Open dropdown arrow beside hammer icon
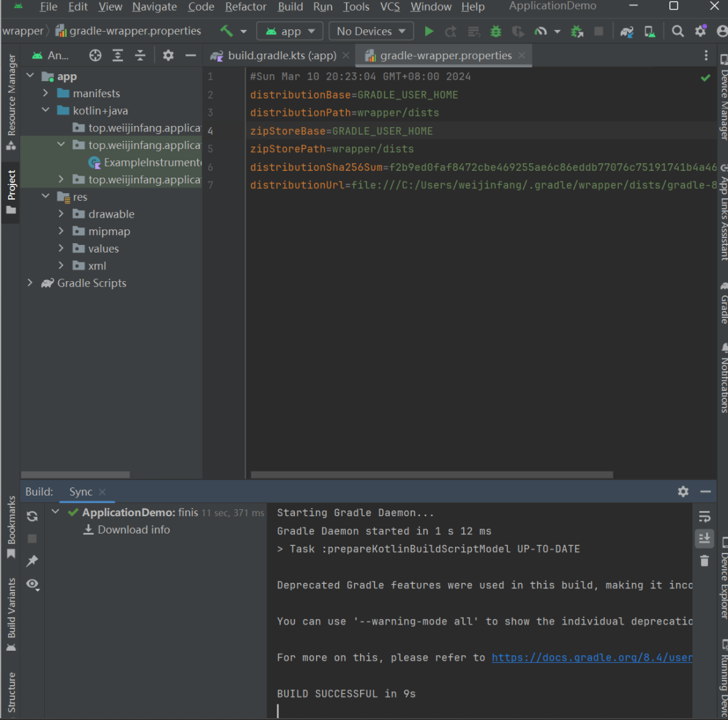728x720 pixels. 243,32
